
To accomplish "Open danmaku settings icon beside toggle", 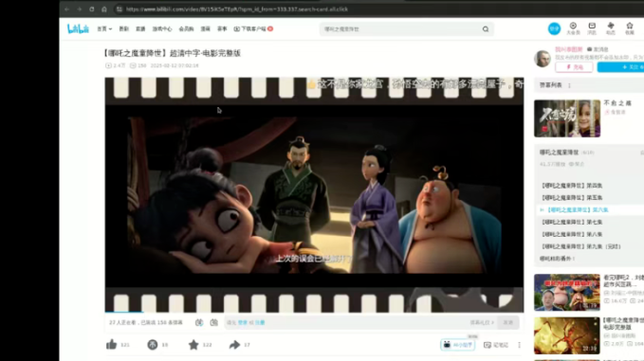I will click(x=214, y=322).
